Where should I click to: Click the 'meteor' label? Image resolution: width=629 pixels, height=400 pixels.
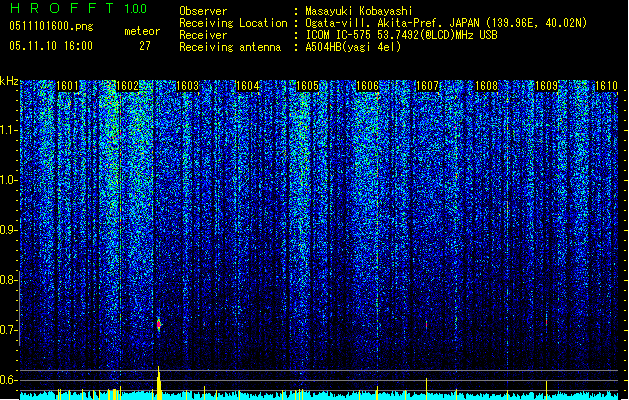[142, 31]
